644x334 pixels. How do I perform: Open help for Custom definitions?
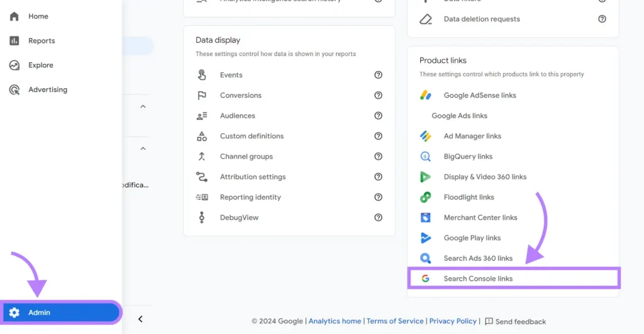[378, 136]
